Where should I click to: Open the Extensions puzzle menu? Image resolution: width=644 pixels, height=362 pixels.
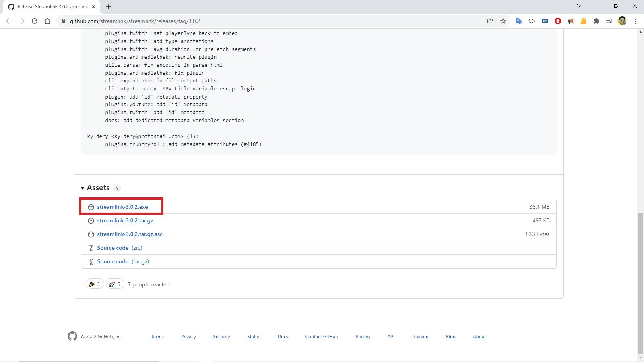[x=597, y=21]
